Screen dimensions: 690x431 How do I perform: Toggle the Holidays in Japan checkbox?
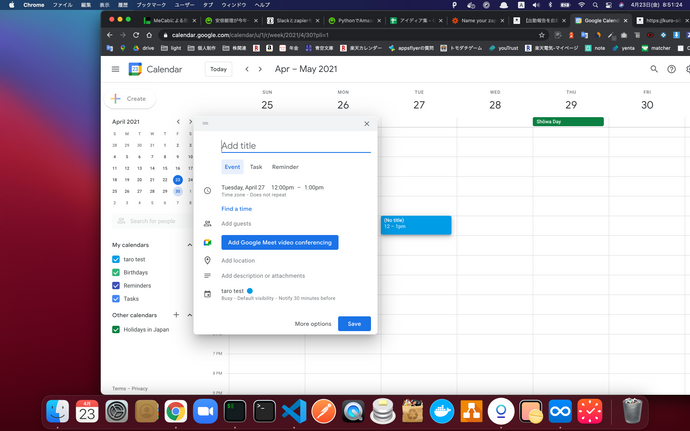coord(116,329)
